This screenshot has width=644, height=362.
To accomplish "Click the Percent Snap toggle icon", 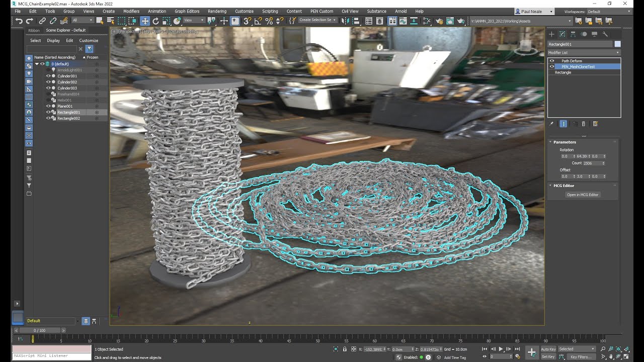I will coord(269,21).
